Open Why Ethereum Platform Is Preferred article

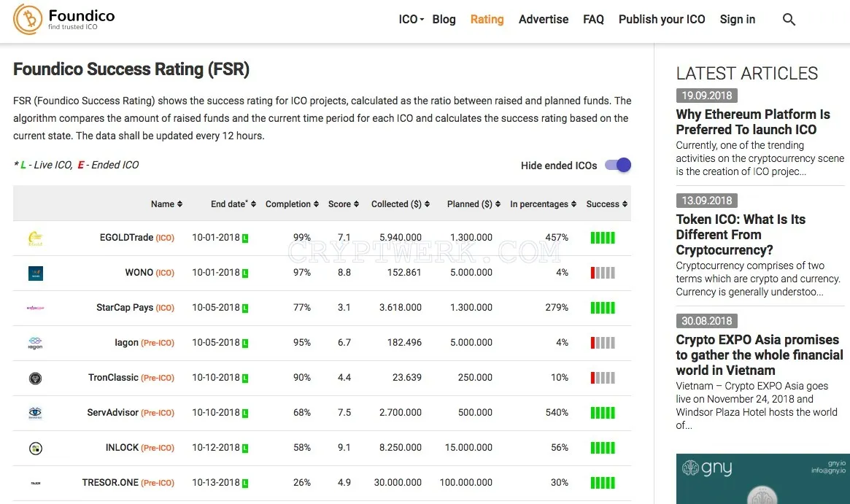753,122
